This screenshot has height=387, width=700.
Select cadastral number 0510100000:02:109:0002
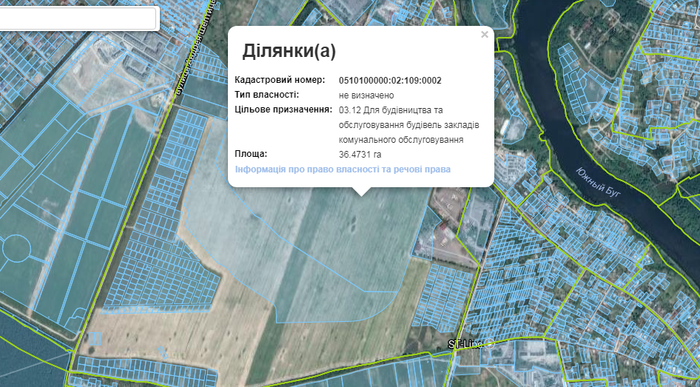pyautogui.click(x=390, y=80)
